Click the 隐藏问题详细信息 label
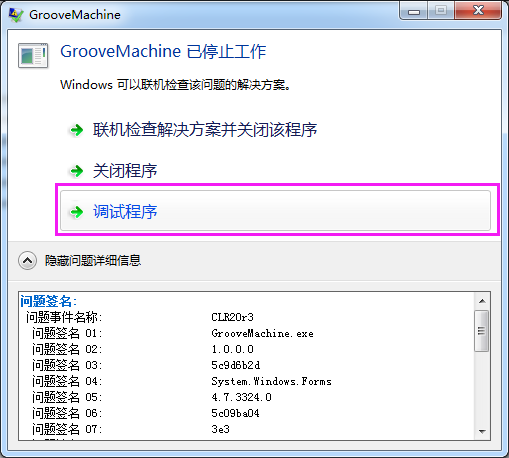This screenshot has height=458, width=509. (93, 260)
